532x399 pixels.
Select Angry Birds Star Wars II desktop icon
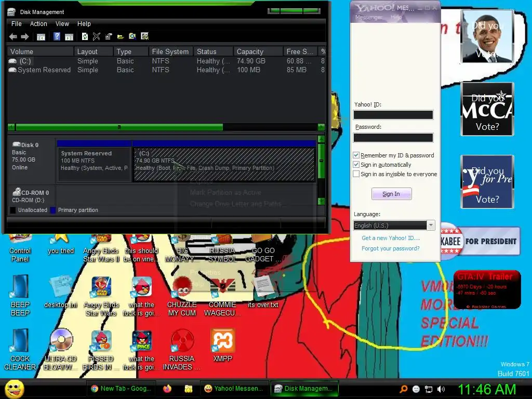coord(101,249)
